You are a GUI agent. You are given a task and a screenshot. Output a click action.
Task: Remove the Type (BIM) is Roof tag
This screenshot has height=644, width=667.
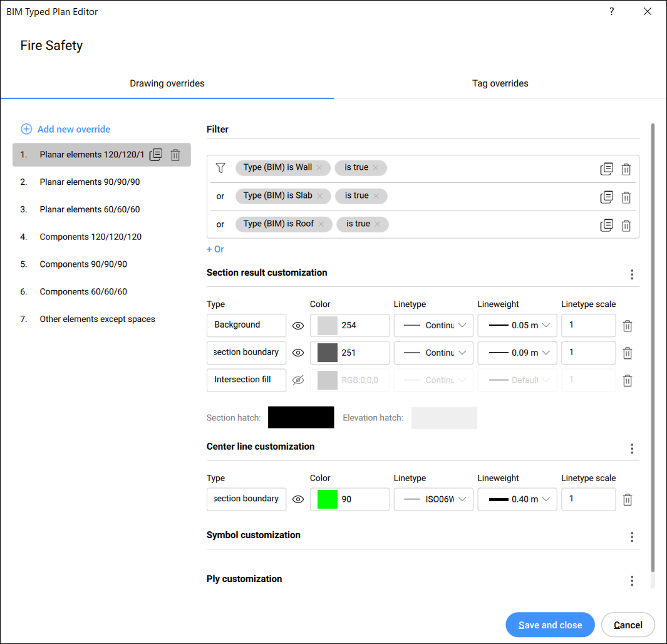[321, 224]
